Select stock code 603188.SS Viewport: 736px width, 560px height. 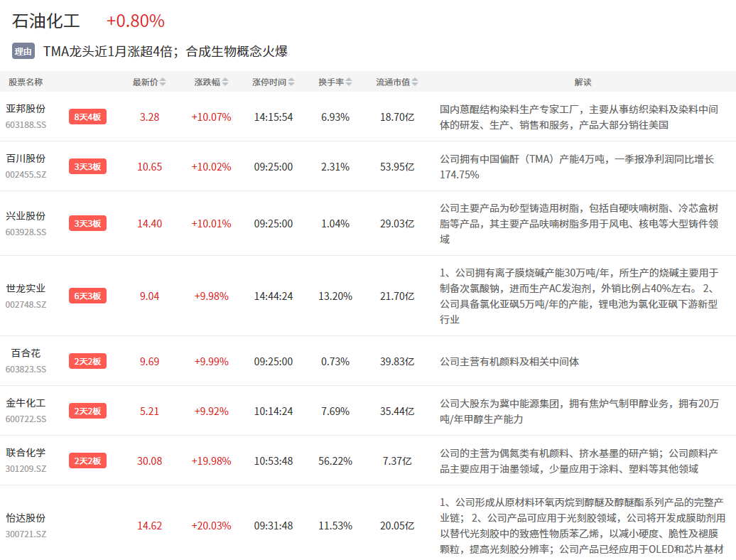26,125
